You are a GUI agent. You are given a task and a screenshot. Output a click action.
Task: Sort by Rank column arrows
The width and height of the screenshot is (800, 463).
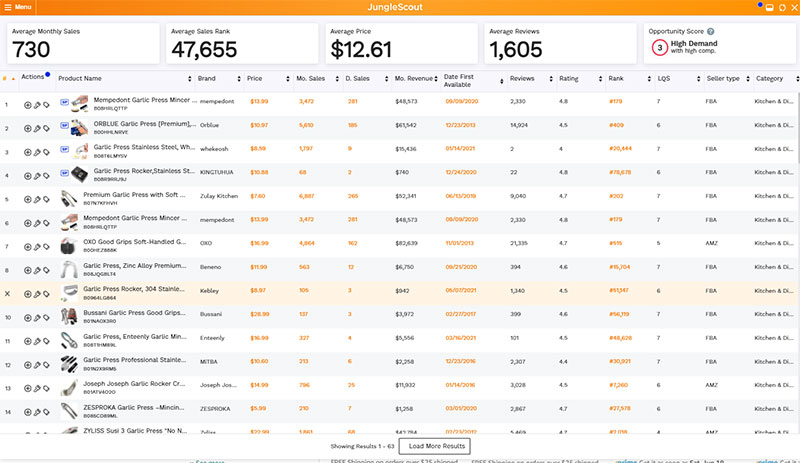[649, 79]
